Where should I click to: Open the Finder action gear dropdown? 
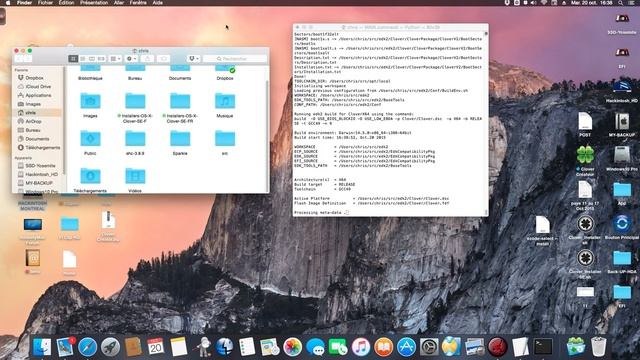point(131,59)
